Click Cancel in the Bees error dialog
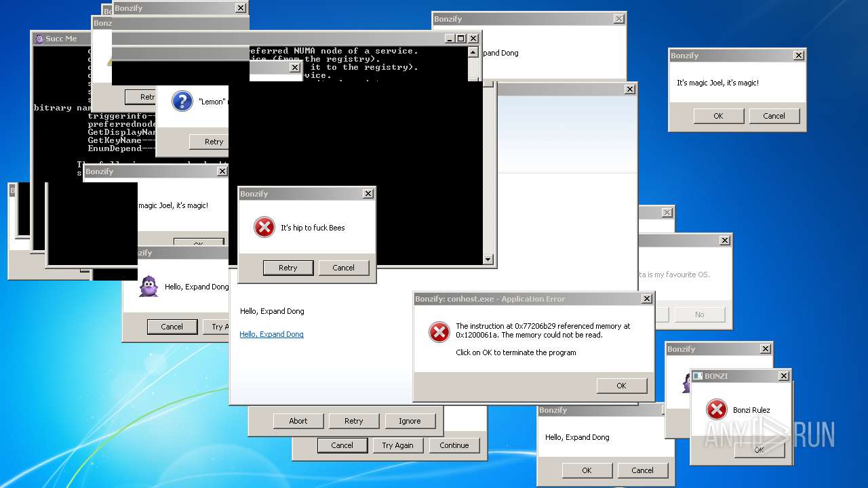The image size is (868, 488). click(x=344, y=268)
